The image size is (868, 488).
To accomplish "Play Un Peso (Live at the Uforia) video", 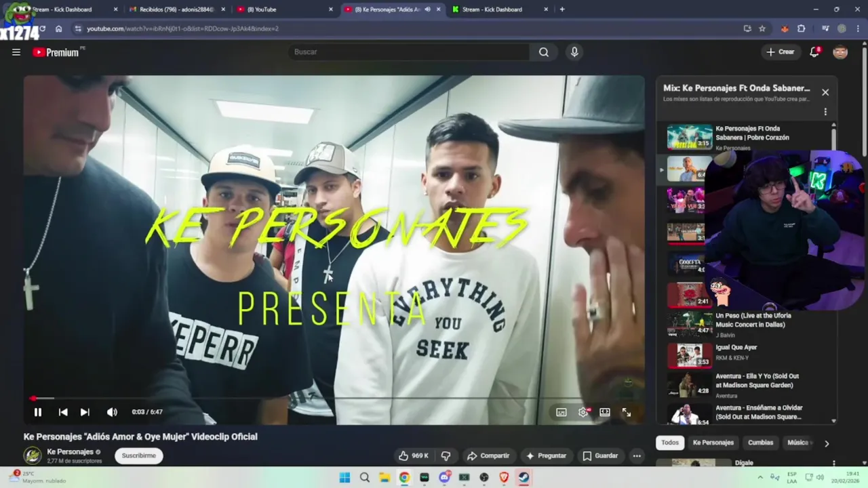I will click(753, 320).
